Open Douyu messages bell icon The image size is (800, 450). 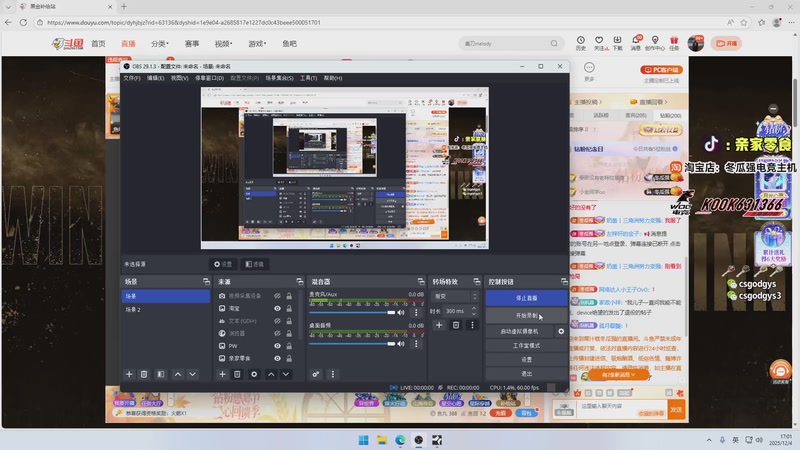point(636,43)
